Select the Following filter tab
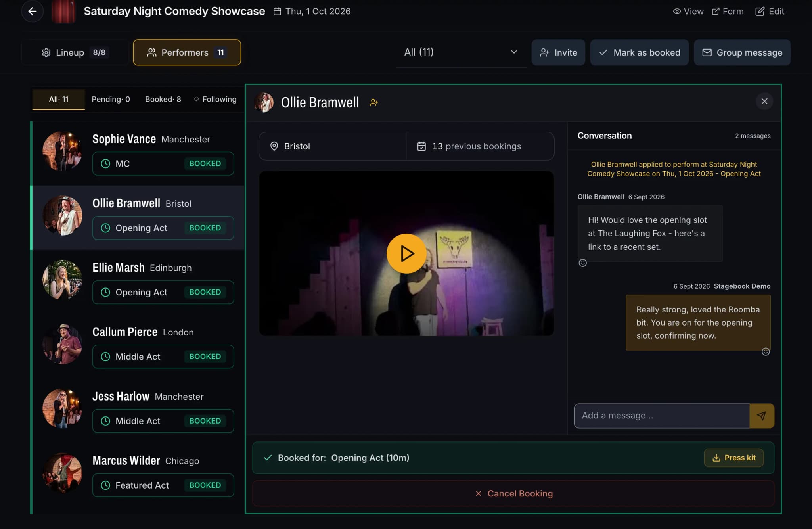Viewport: 812px width, 529px height. coord(215,99)
